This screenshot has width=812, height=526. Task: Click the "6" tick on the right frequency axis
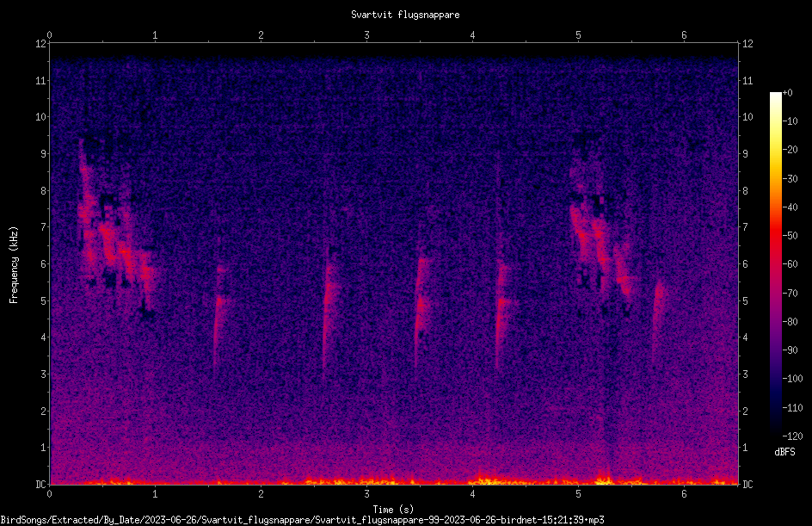pyautogui.click(x=745, y=264)
